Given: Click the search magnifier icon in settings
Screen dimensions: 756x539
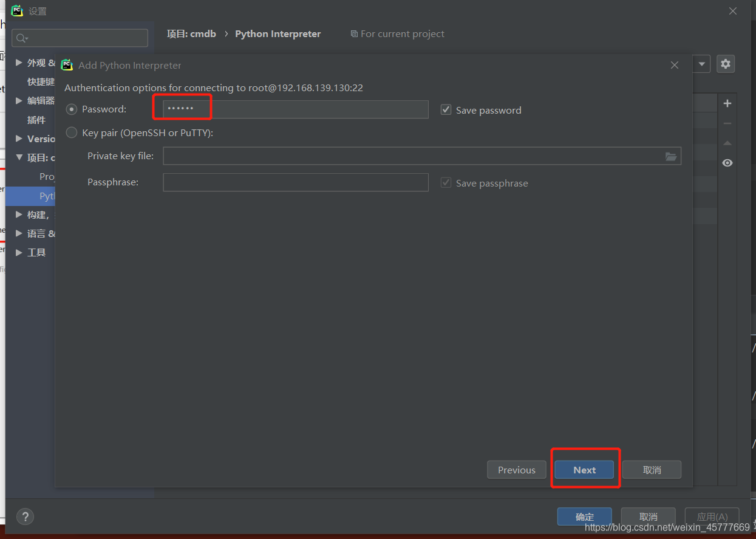Looking at the screenshot, I should 21,38.
